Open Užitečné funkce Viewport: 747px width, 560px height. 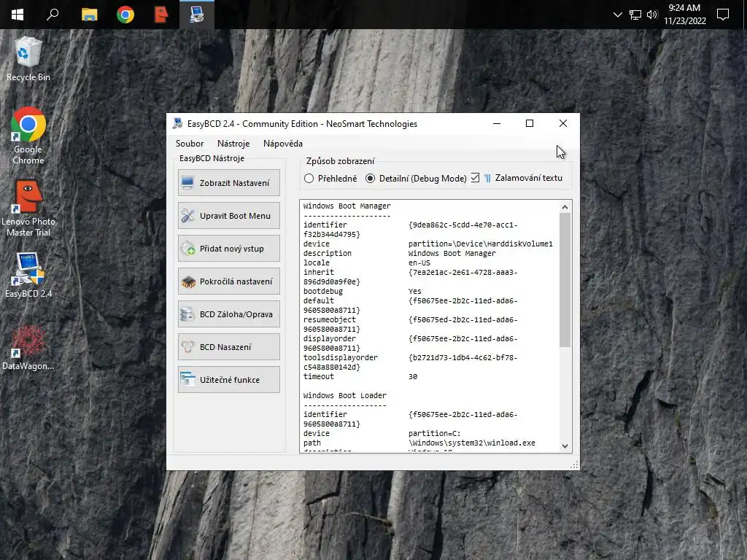(228, 380)
